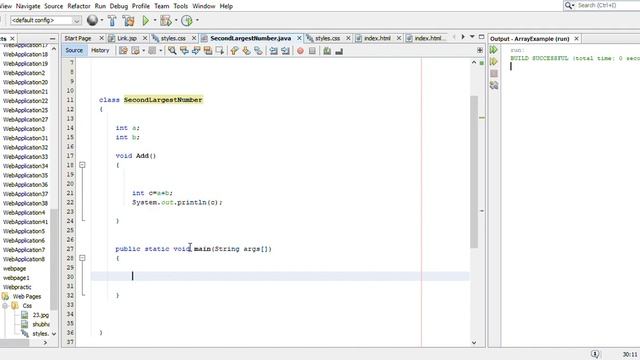
Task: Click the Clean and Build Project icon
Action: click(x=128, y=20)
